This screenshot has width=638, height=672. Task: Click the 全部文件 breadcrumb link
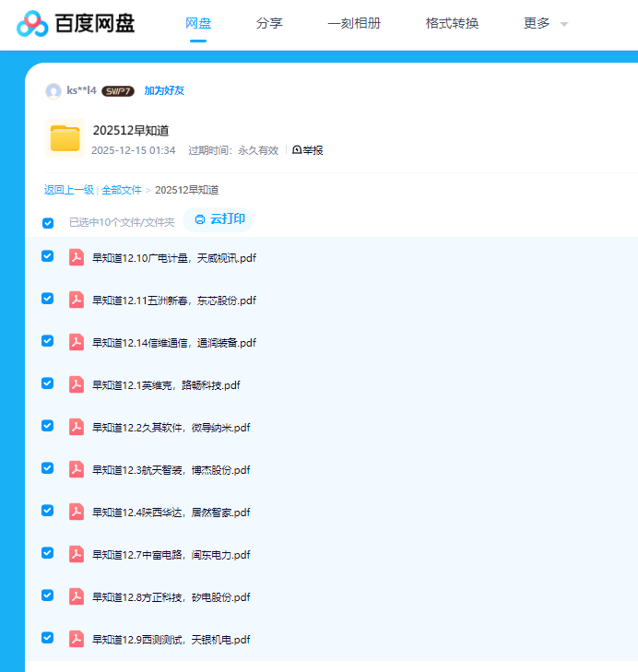pyautogui.click(x=122, y=190)
